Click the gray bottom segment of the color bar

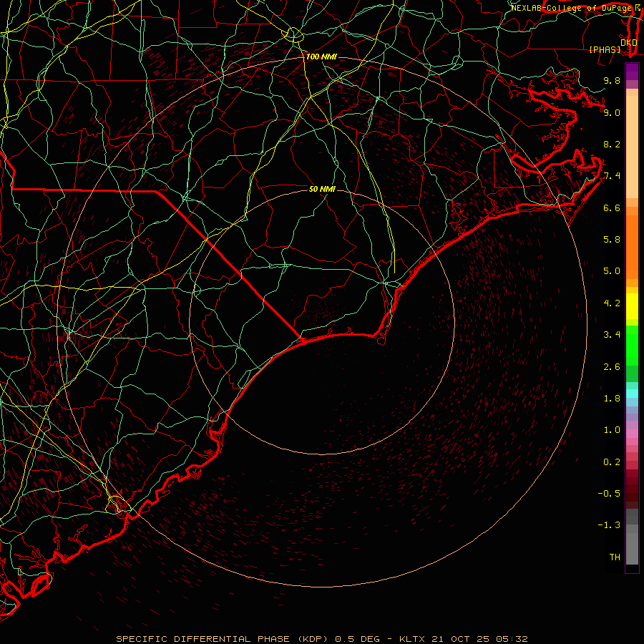pos(632,548)
